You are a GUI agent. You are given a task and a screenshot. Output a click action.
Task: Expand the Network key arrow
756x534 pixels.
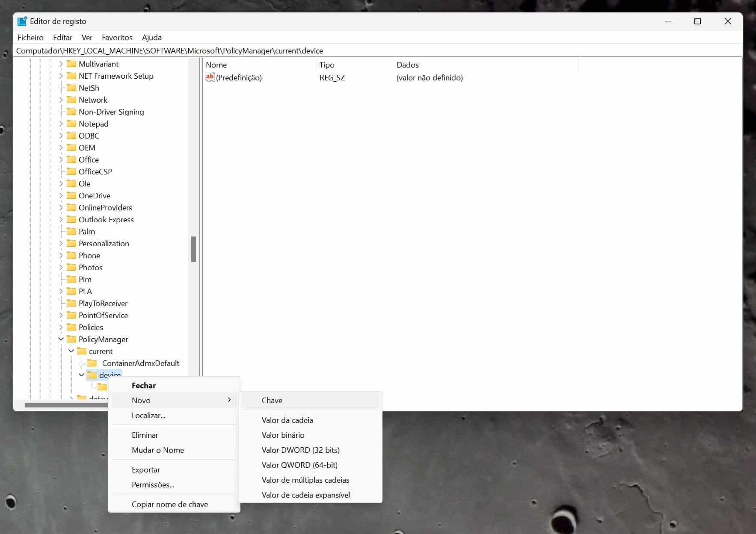click(61, 100)
